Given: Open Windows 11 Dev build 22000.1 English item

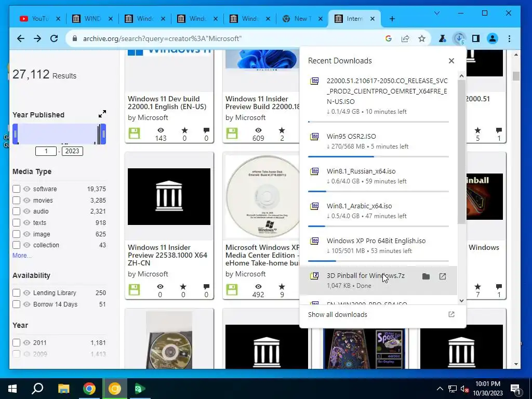Looking at the screenshot, I should pyautogui.click(x=167, y=102).
